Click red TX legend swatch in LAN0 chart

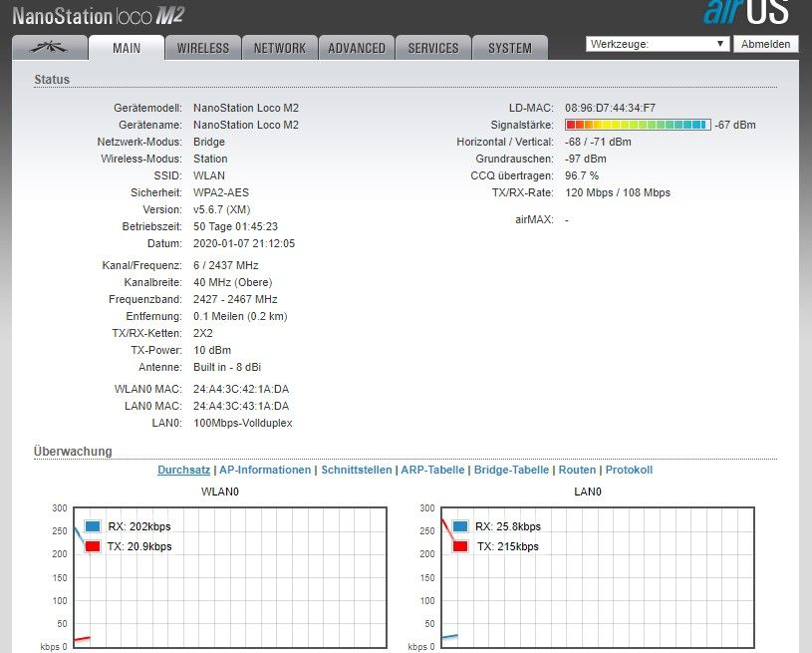459,546
